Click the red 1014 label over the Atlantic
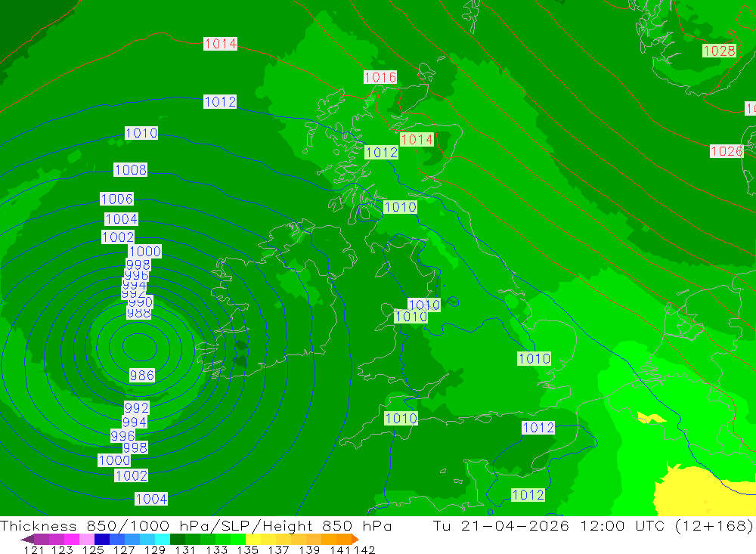 [220, 43]
